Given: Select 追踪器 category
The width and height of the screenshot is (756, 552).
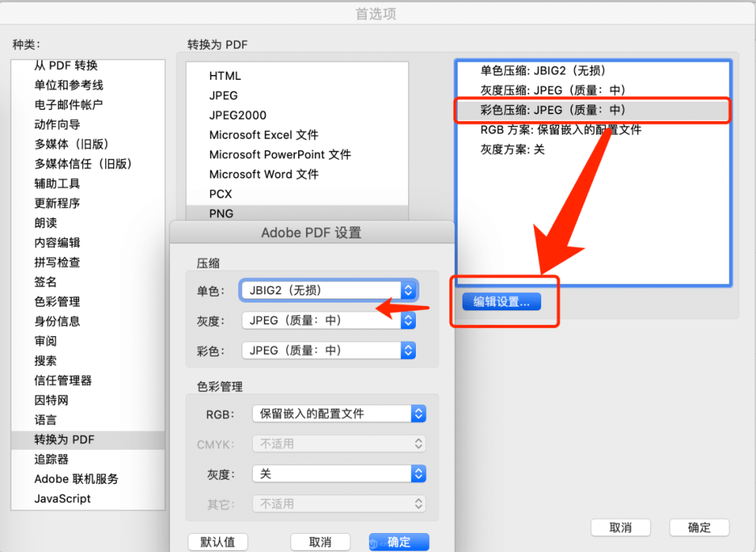Looking at the screenshot, I should 88,460.
